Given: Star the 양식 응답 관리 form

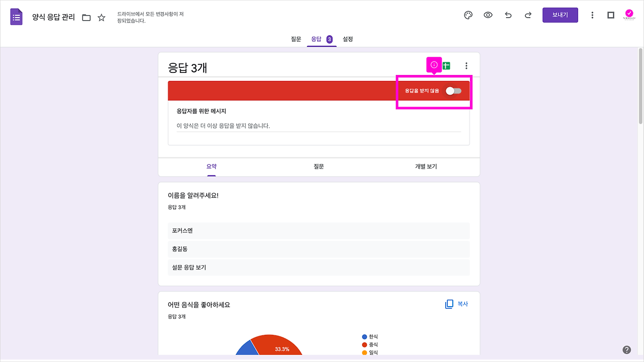Looking at the screenshot, I should tap(102, 17).
